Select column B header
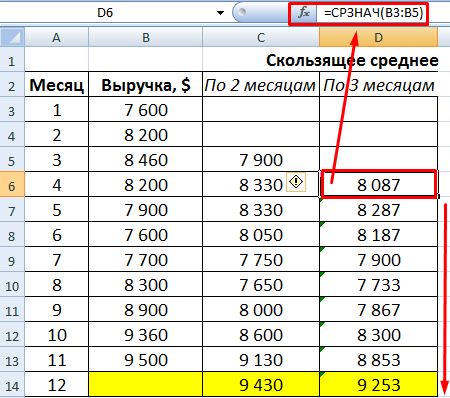450x398 pixels. (146, 37)
